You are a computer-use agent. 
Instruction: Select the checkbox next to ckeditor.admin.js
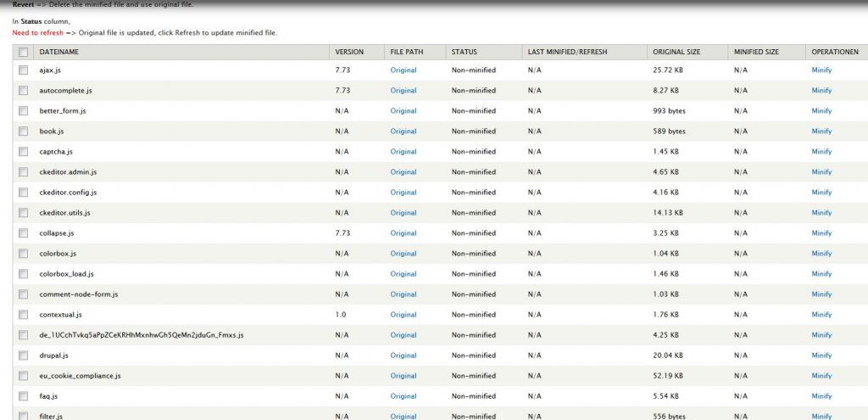(23, 172)
